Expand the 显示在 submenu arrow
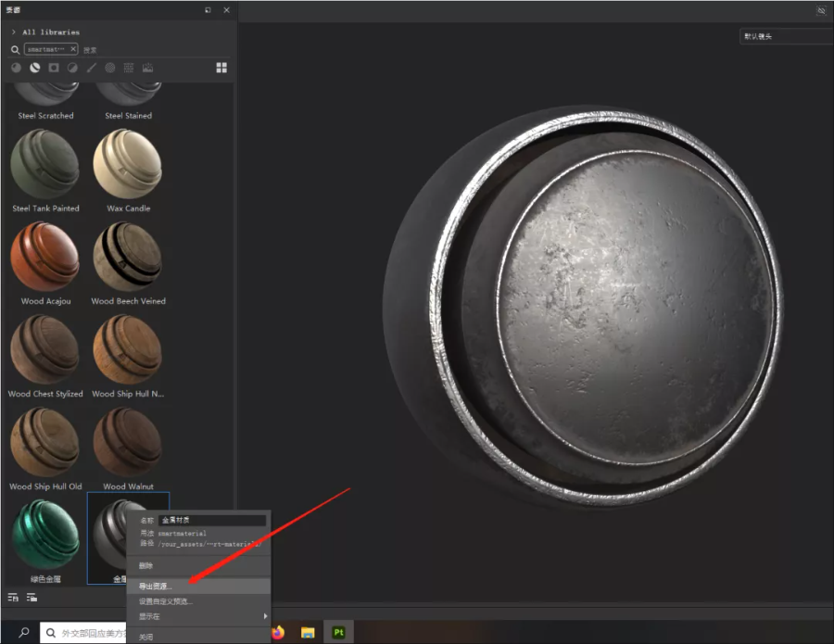The width and height of the screenshot is (834, 644). tap(265, 616)
